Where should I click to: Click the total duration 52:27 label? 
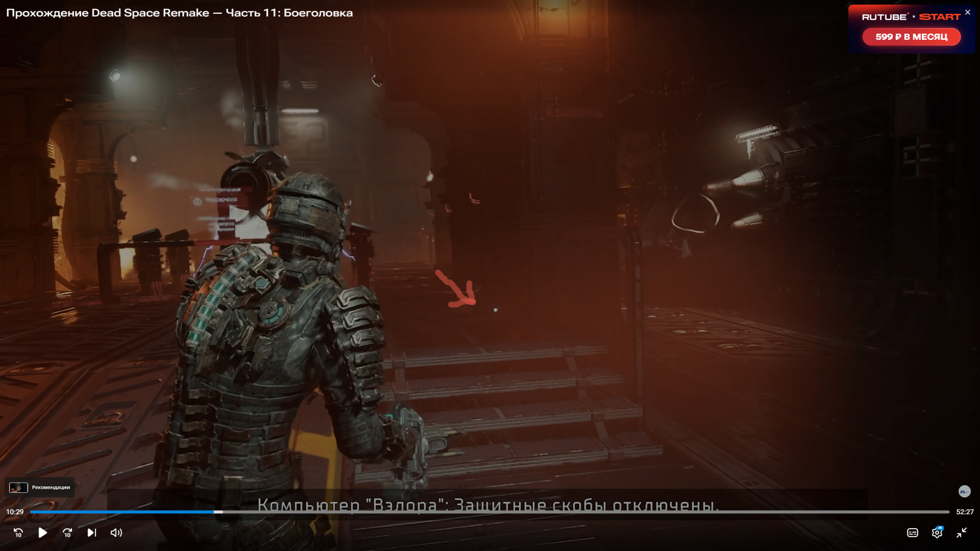click(965, 512)
